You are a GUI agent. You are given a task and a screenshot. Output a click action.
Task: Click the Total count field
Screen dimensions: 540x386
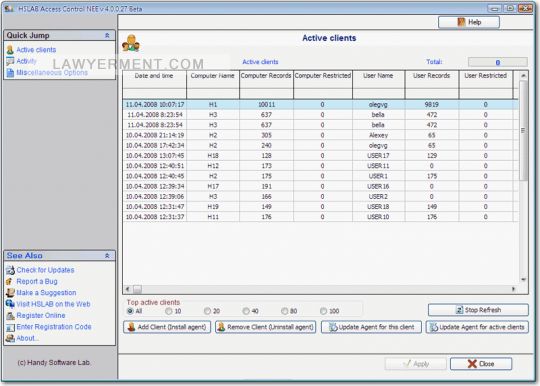coord(498,62)
